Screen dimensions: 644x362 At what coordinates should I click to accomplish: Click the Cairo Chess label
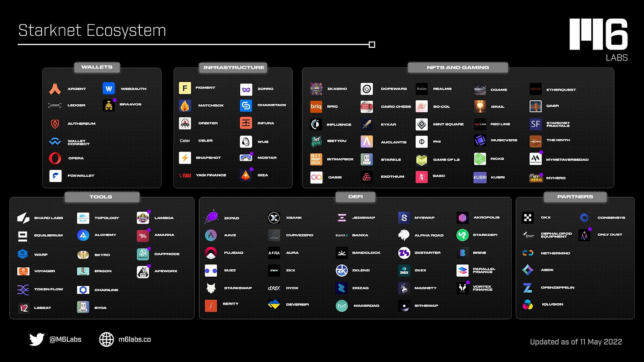point(396,107)
